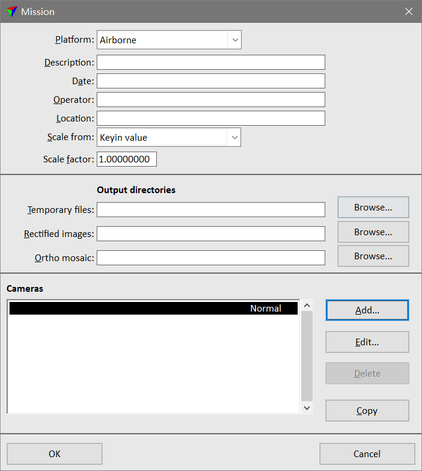Click the Location input field
This screenshot has width=422, height=471.
tap(211, 118)
